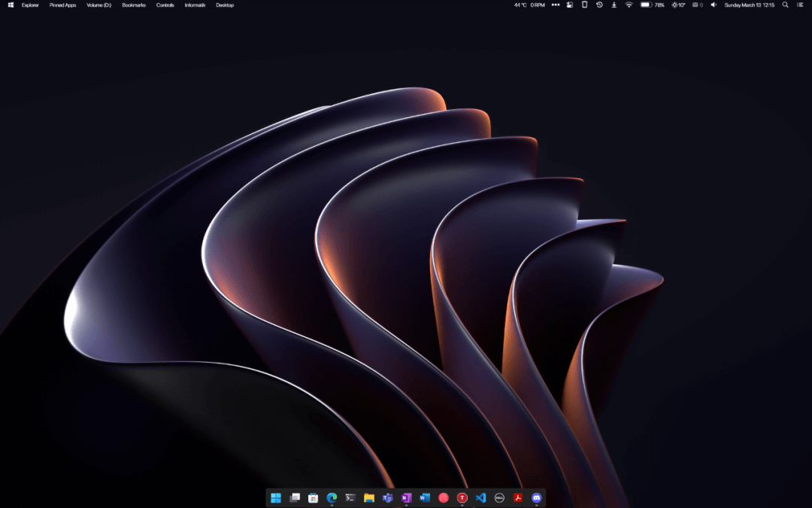
Task: Open File Explorer folder icon in taskbar
Action: coord(369,497)
